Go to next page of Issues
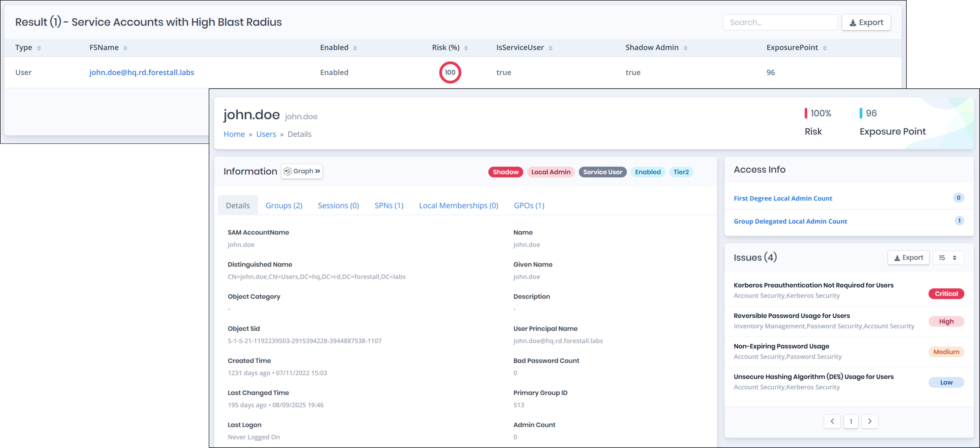The height and width of the screenshot is (448, 980). (870, 421)
